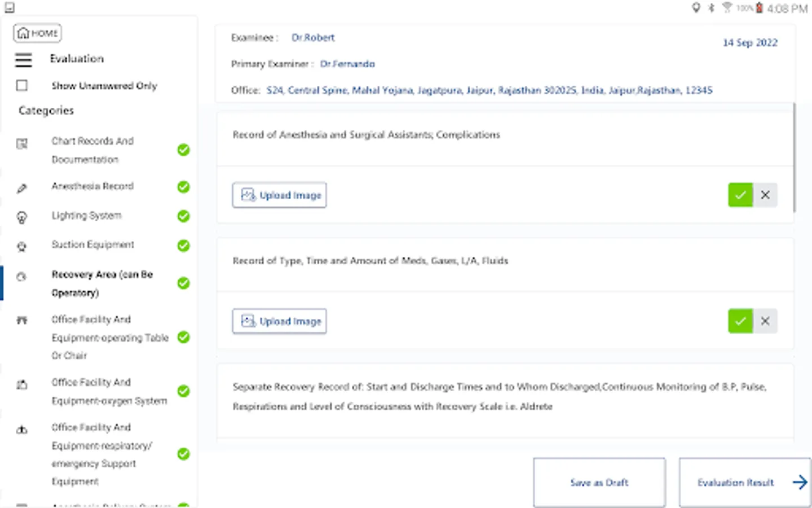
Task: Mark Anesthesia and Surgical Assistants record as yes
Action: point(740,195)
